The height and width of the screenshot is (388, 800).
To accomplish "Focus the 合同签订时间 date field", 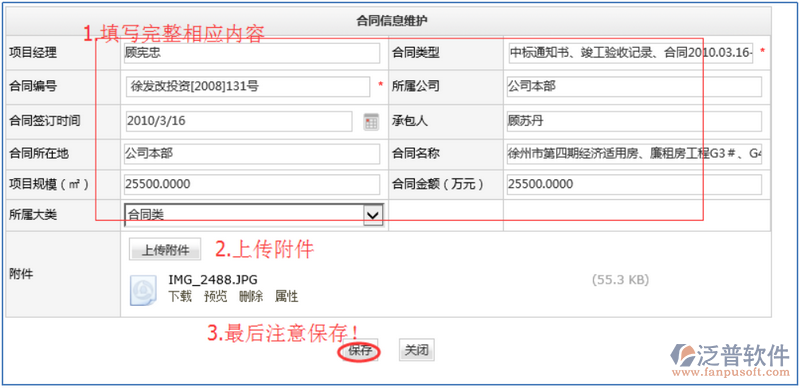I will coord(239,122).
